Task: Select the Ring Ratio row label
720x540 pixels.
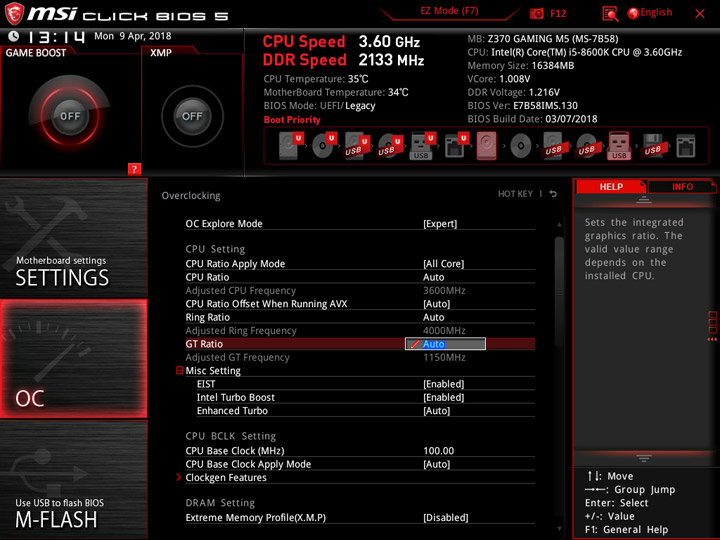Action: tap(208, 317)
